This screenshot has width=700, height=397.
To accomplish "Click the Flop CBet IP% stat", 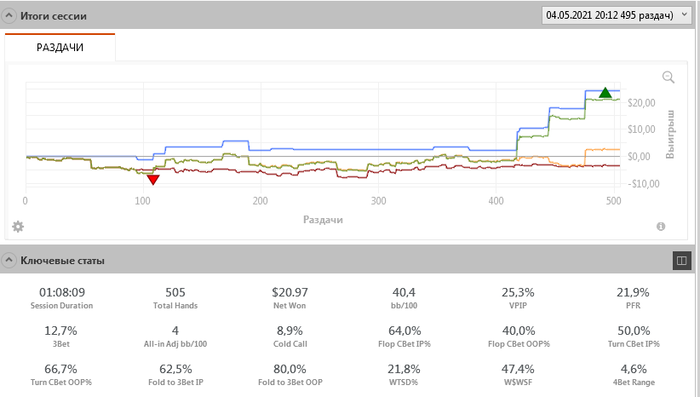I will point(404,337).
